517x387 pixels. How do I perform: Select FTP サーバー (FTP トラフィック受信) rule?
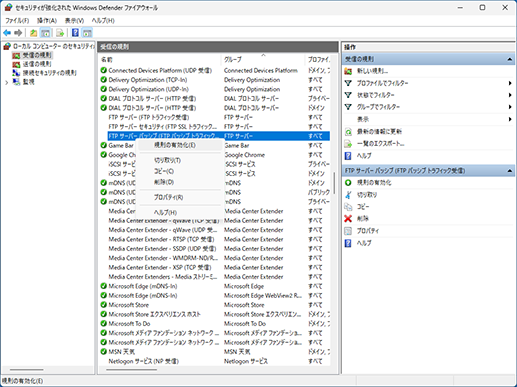tap(149, 117)
